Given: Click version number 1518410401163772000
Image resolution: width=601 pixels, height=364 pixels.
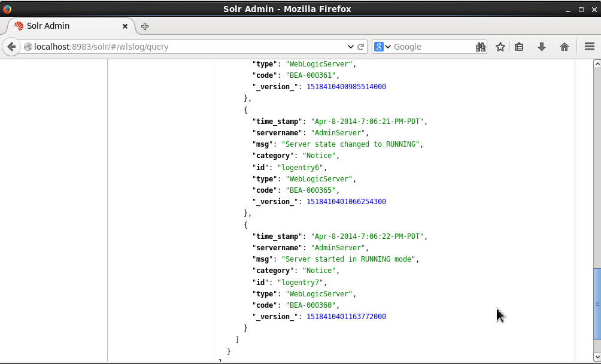Looking at the screenshot, I should [346, 317].
